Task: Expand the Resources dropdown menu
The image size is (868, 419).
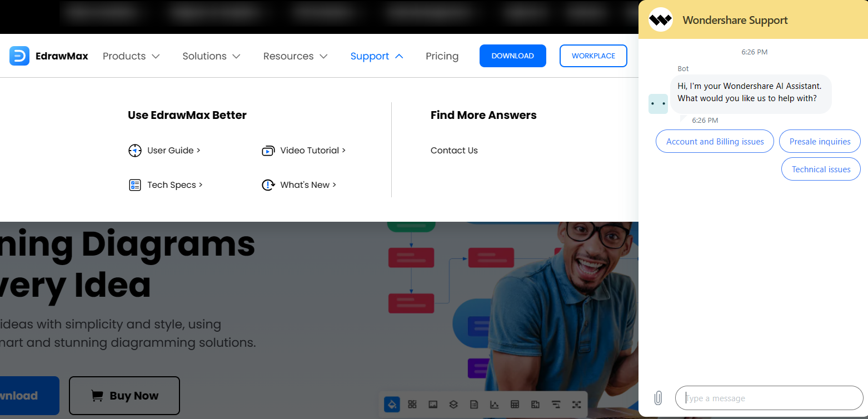Action: pos(295,56)
